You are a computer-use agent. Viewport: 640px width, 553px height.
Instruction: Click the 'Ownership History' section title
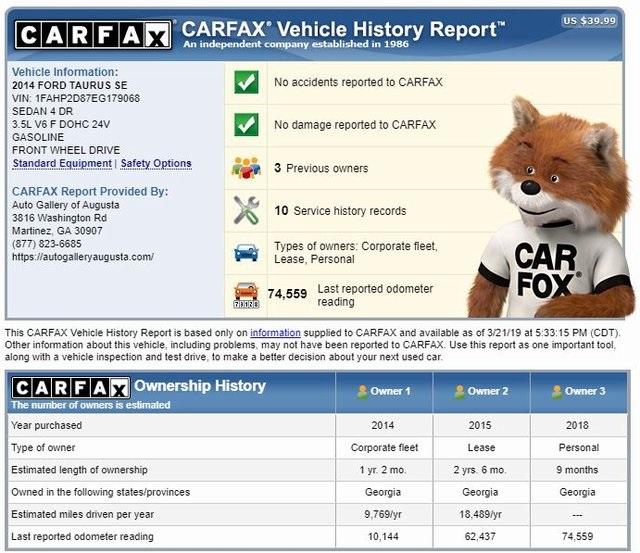coord(200,386)
